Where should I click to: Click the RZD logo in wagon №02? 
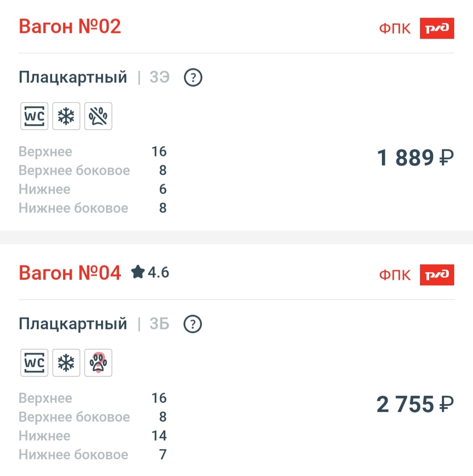pyautogui.click(x=437, y=28)
